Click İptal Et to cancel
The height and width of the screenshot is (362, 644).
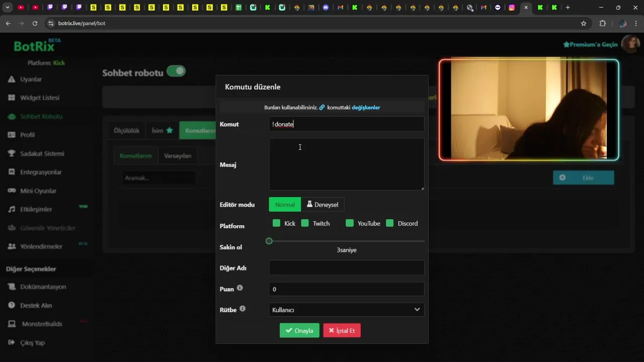coord(342,330)
